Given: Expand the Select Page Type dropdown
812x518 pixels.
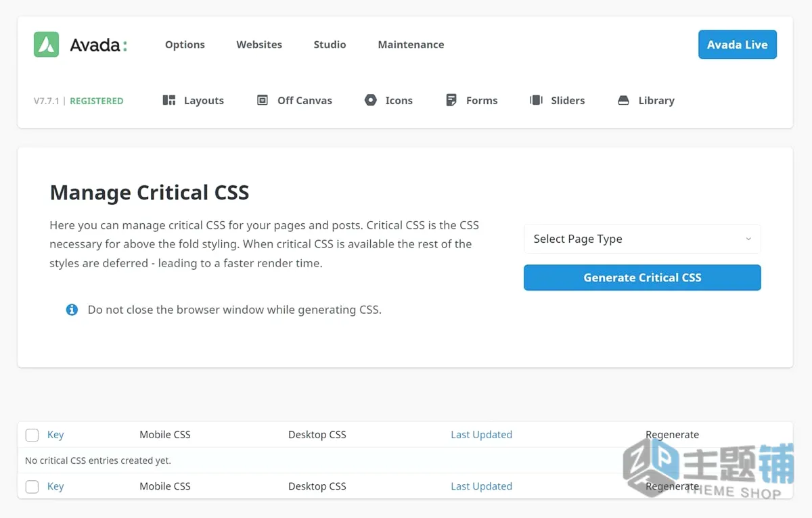Looking at the screenshot, I should 642,239.
